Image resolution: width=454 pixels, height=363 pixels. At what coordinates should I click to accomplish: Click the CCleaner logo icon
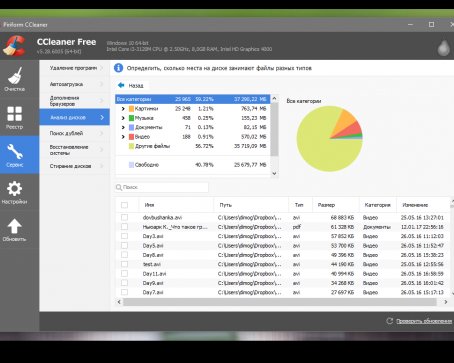click(x=15, y=46)
